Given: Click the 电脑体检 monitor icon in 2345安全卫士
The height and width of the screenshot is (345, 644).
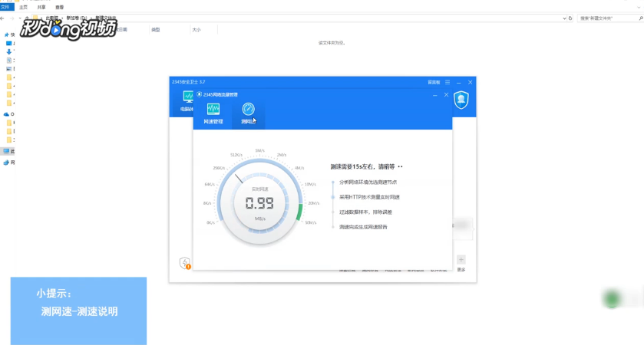Looking at the screenshot, I should pos(188,97).
